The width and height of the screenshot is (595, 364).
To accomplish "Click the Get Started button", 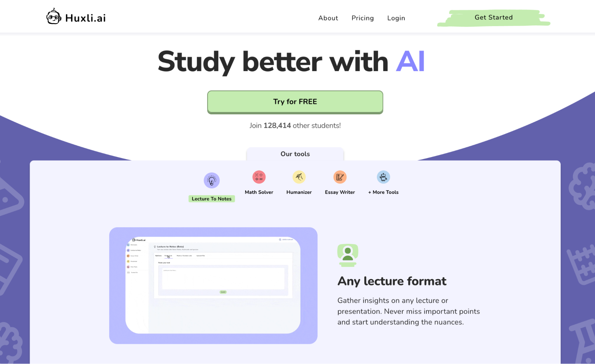I will (494, 18).
